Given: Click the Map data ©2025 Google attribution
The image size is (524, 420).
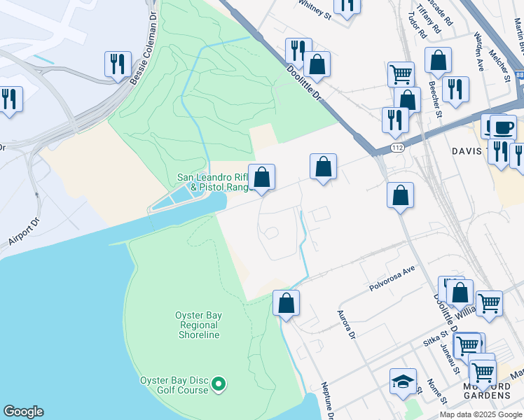Looking at the screenshot, I should [x=480, y=414].
